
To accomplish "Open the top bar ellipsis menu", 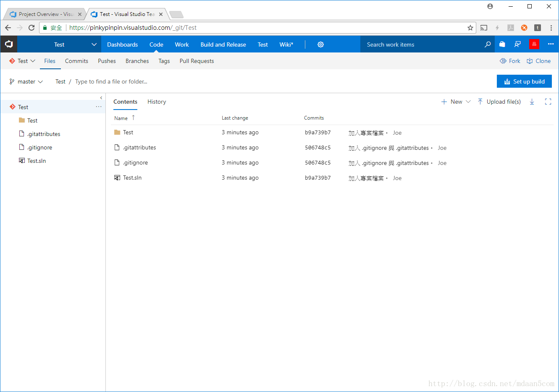I will (551, 44).
